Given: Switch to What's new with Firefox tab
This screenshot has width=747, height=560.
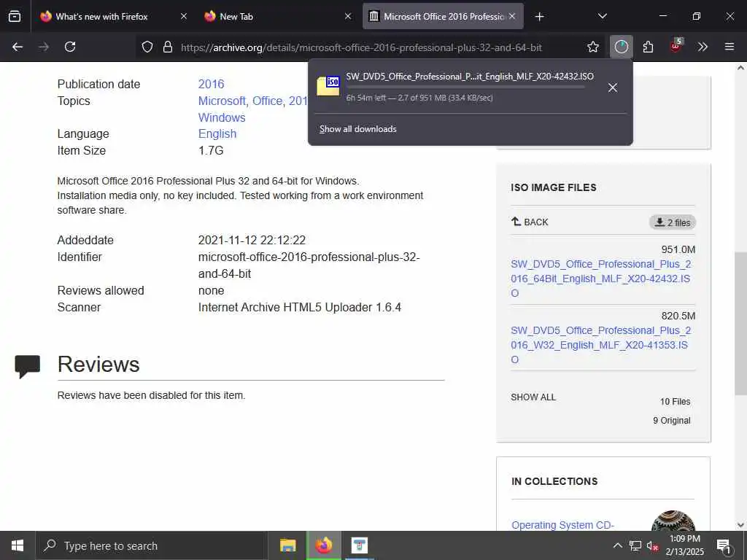Looking at the screenshot, I should (x=113, y=16).
